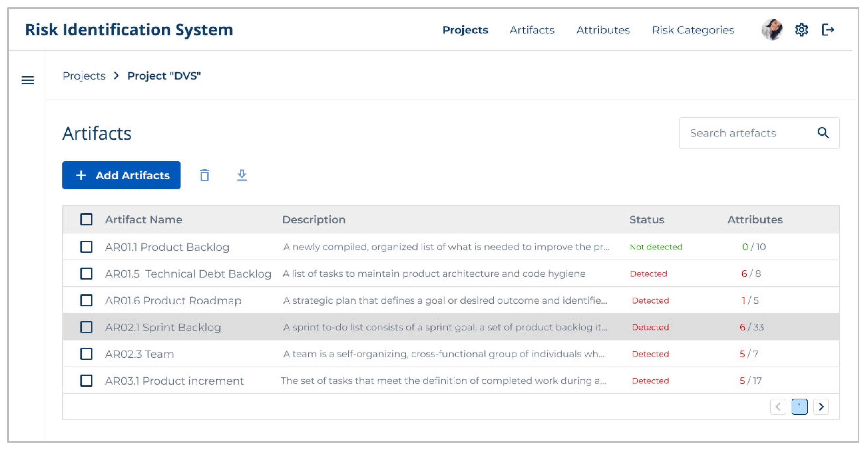Open the user profile avatar

click(x=772, y=30)
